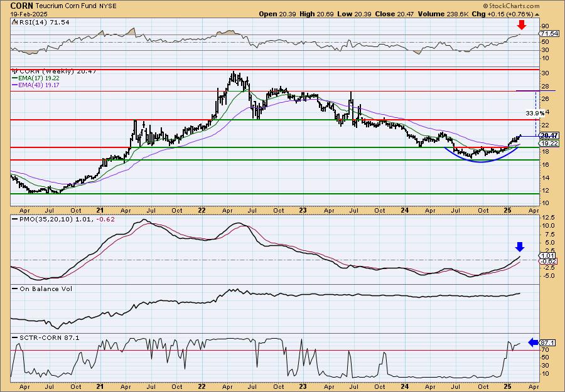
Task: Click the -5.0 level on the PMO axis
Action: pyautogui.click(x=548, y=276)
